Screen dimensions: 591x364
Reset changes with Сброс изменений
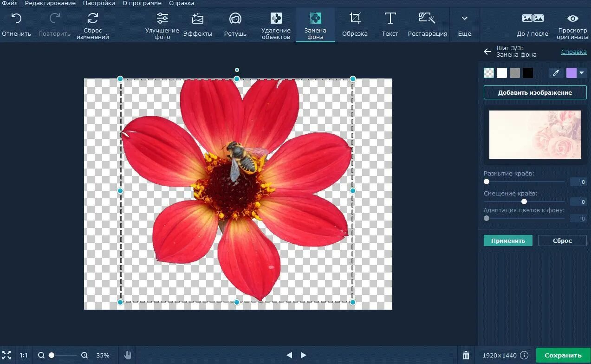(93, 26)
